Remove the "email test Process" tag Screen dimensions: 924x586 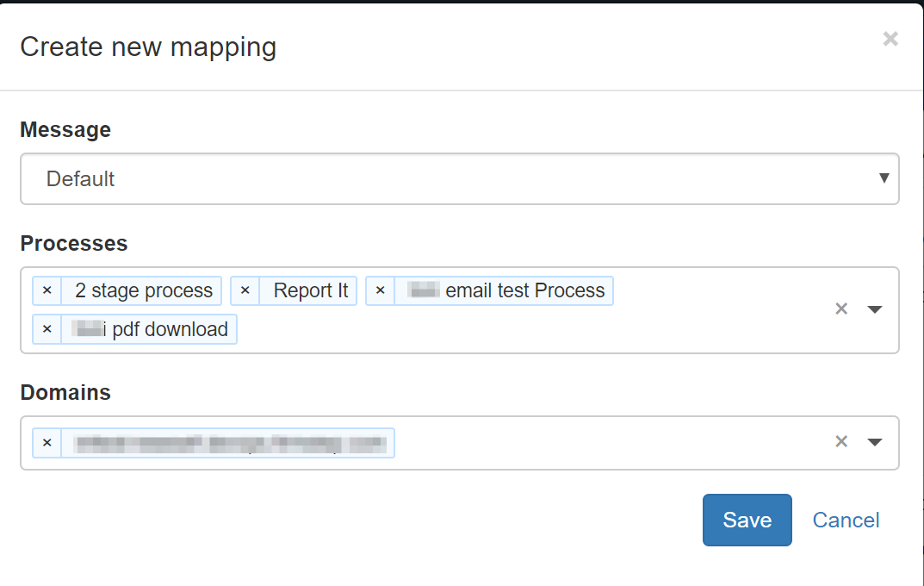point(380,290)
